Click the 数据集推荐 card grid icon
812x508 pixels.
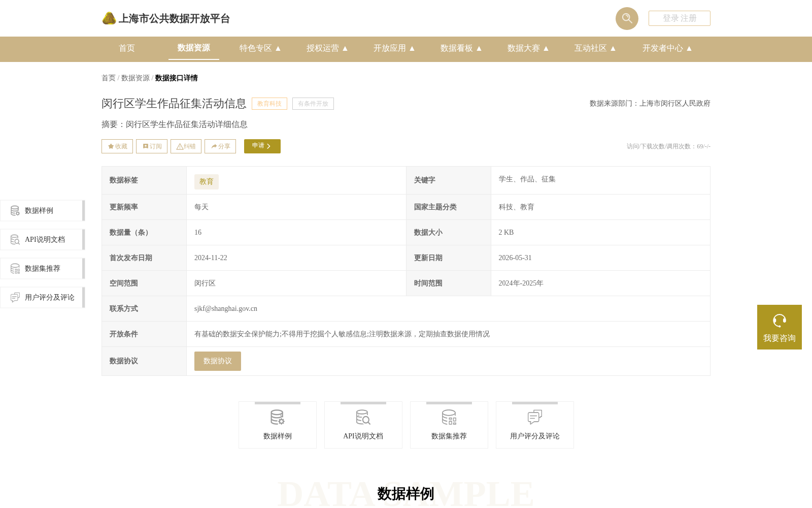pos(449,418)
